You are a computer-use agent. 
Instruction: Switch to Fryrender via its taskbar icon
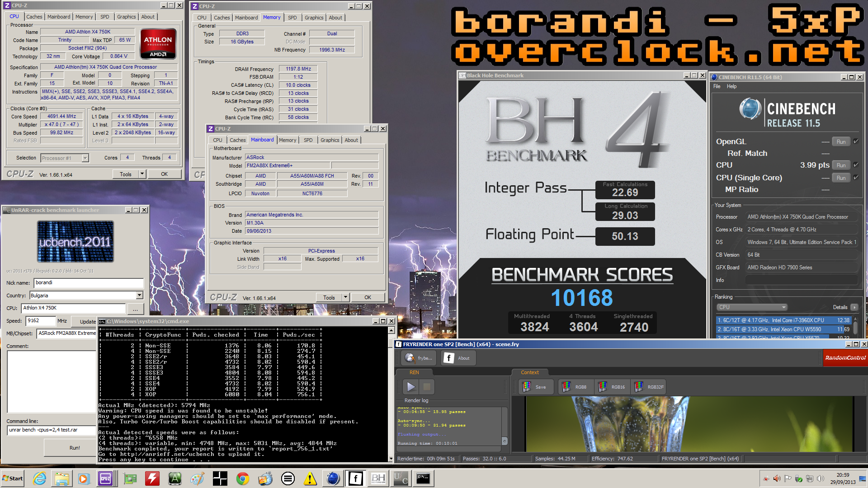pyautogui.click(x=356, y=478)
